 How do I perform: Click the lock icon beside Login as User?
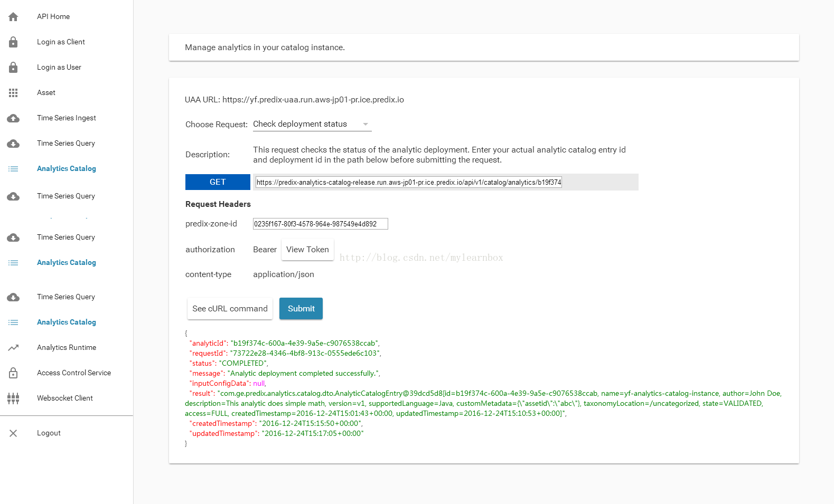(x=13, y=68)
